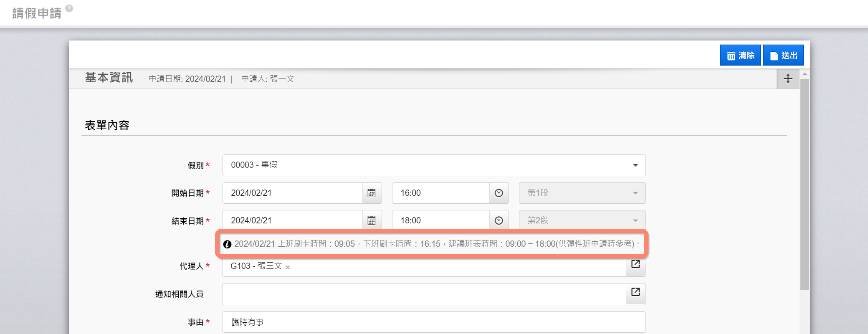The height and width of the screenshot is (334, 868).
Task: Open the 第1段 segment dropdown
Action: [582, 193]
